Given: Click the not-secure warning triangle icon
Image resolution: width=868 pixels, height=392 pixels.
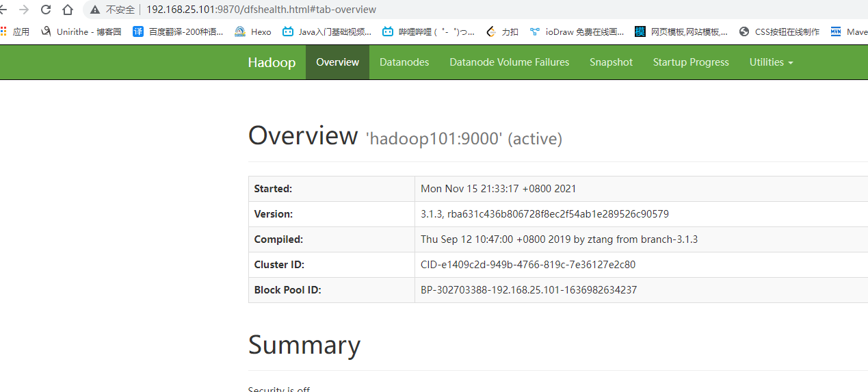Looking at the screenshot, I should [x=95, y=10].
